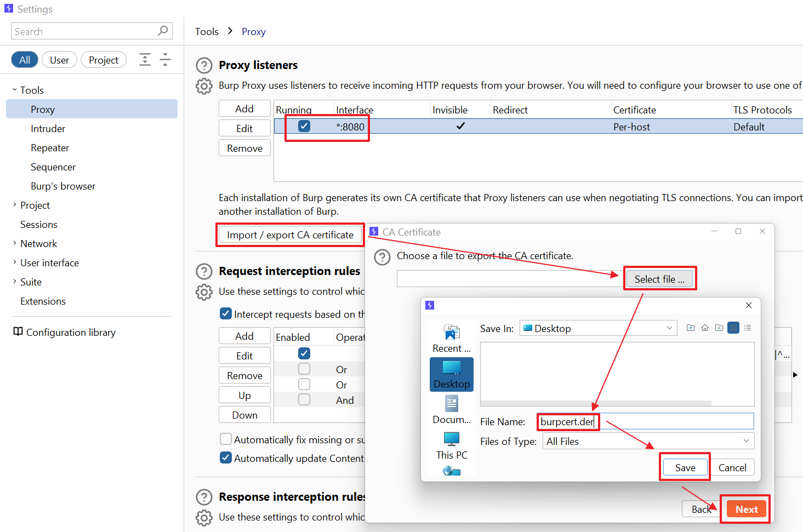Open Configuration library book icon

point(18,332)
